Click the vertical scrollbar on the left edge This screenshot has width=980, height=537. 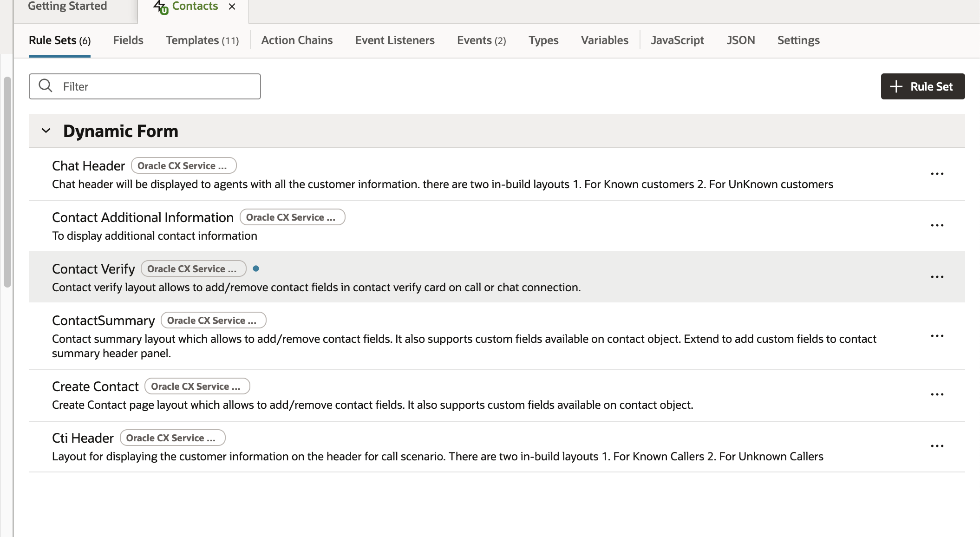point(7,181)
